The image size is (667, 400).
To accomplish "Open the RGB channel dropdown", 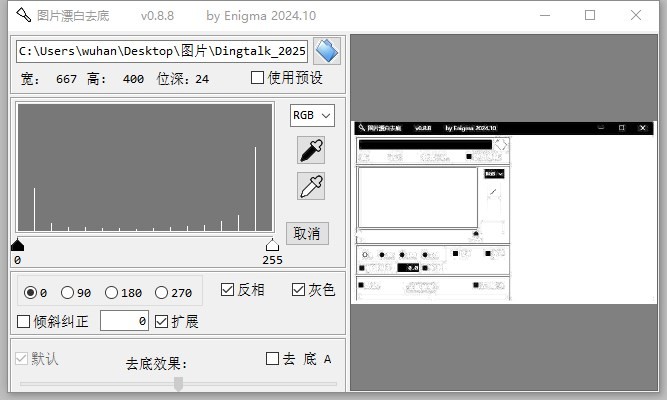I will 312,115.
